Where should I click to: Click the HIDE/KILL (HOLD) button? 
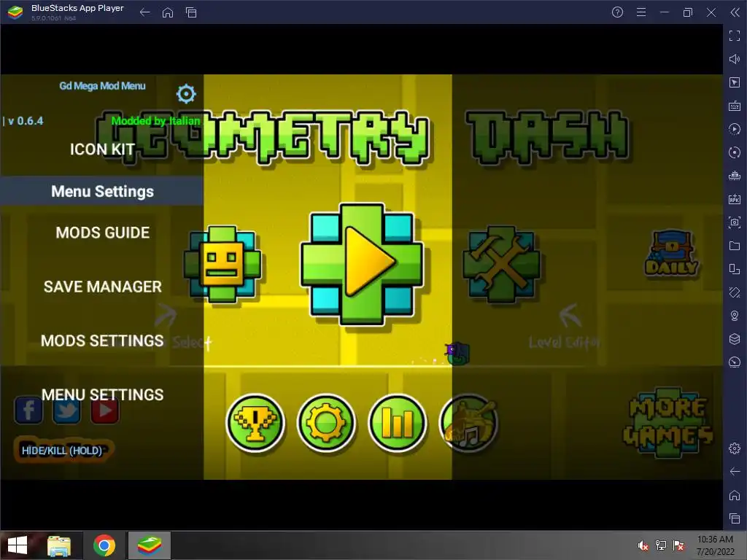[63, 451]
